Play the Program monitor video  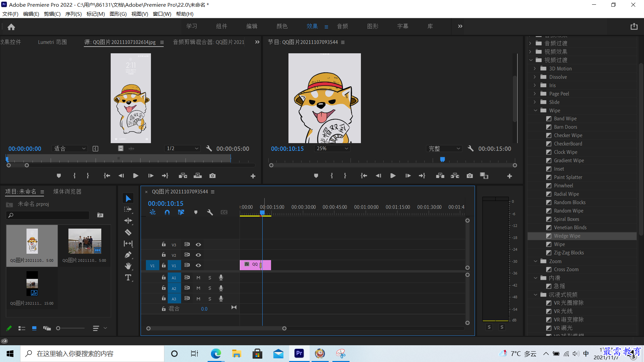(393, 176)
